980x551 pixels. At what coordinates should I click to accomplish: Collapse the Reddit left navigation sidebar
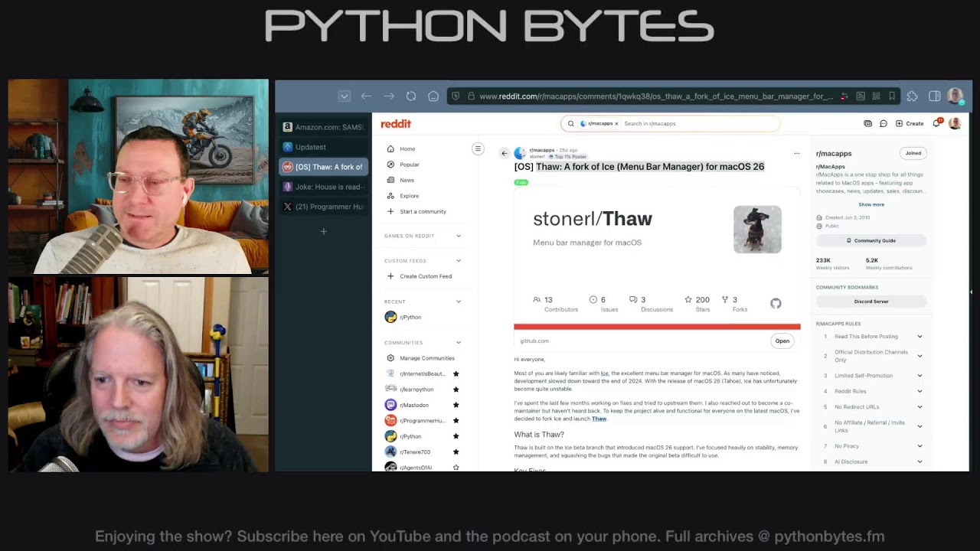point(478,148)
